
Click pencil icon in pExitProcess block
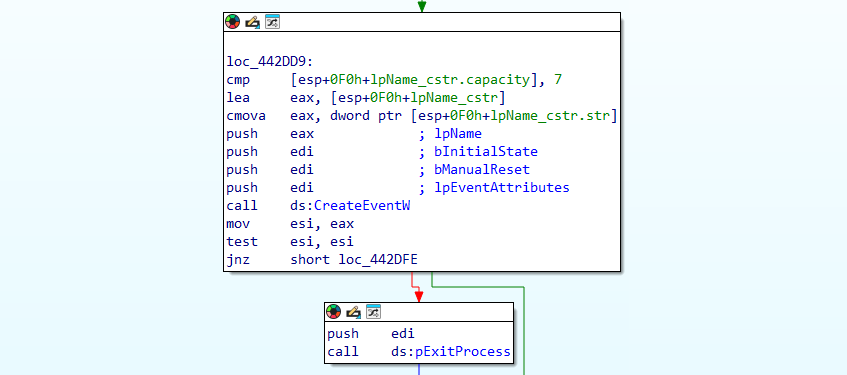click(353, 312)
